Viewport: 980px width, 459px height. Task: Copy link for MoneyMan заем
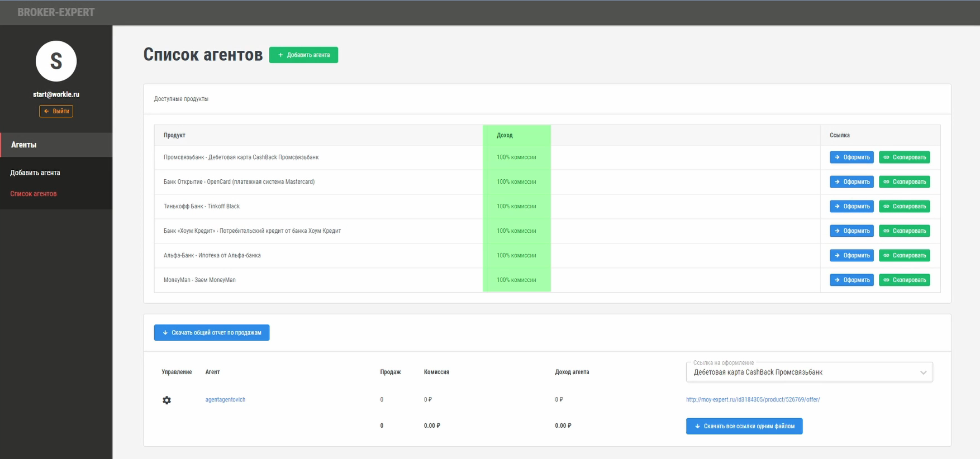pyautogui.click(x=904, y=280)
